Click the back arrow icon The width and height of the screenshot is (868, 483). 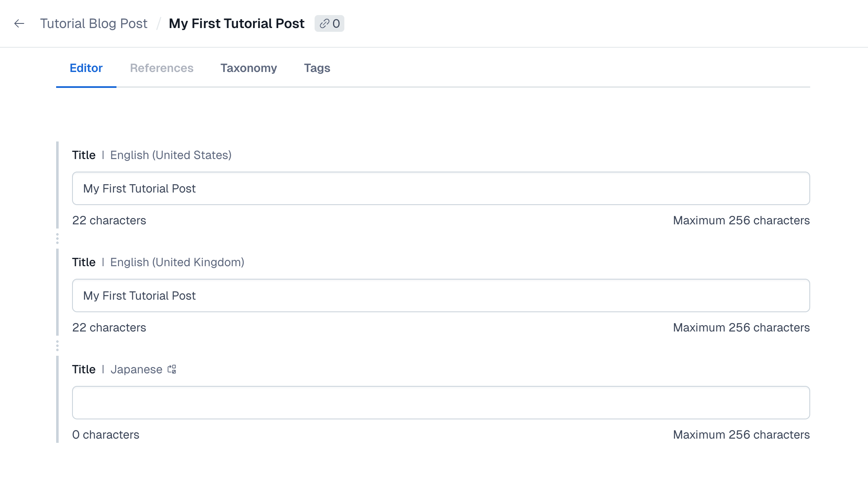tap(19, 23)
